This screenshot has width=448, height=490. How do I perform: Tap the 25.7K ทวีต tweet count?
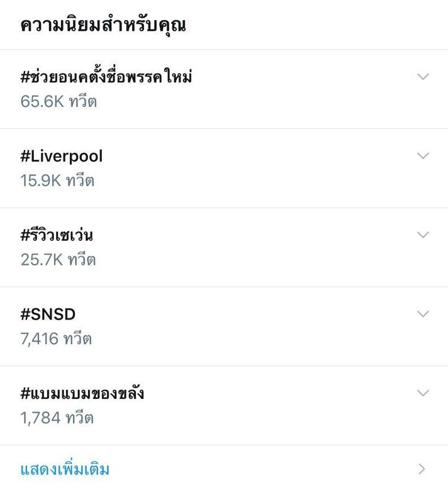pos(58,259)
